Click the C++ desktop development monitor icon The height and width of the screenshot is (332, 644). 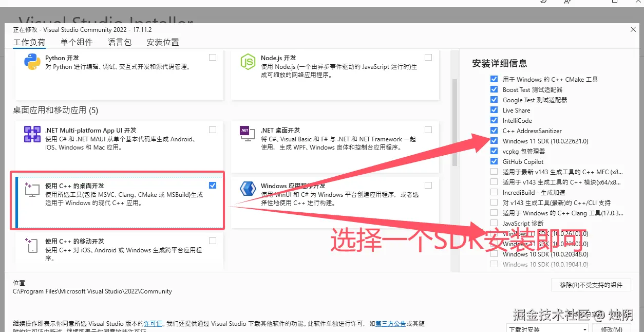[32, 190]
